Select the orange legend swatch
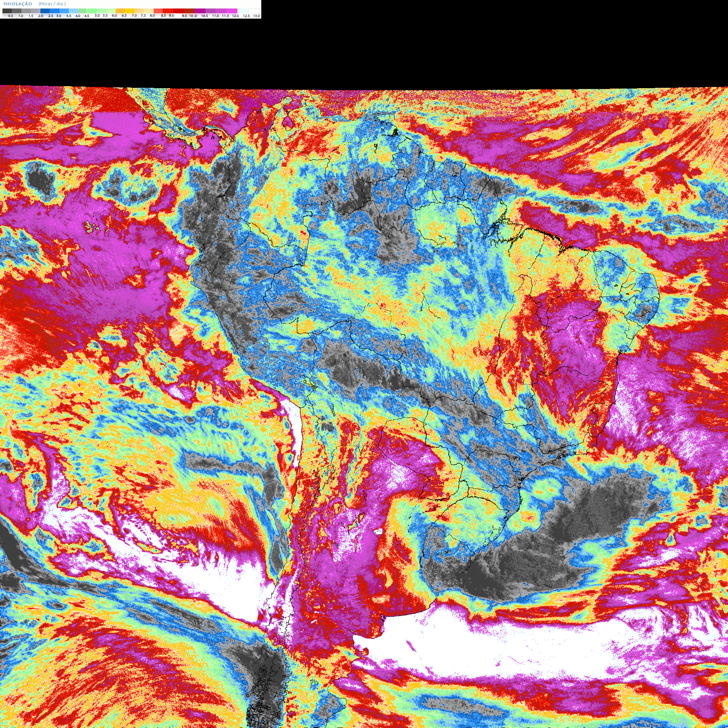Image resolution: width=728 pixels, height=728 pixels. (x=120, y=11)
